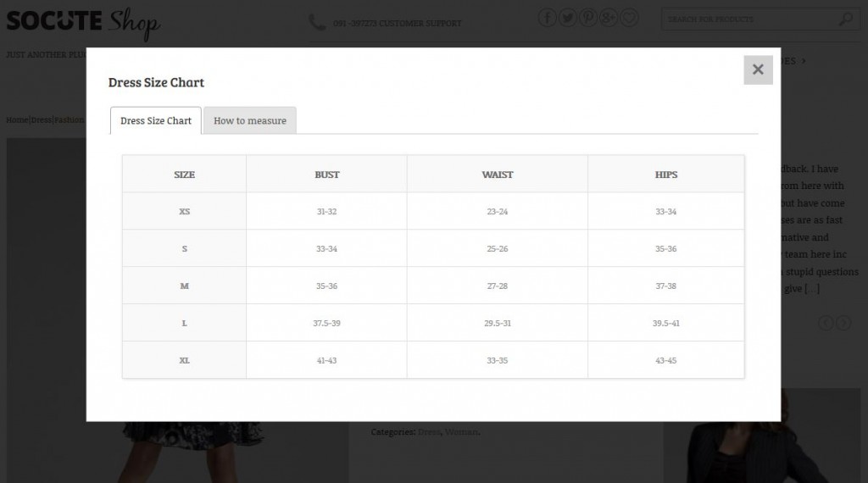
Task: Click the customer support phone number
Action: click(354, 23)
